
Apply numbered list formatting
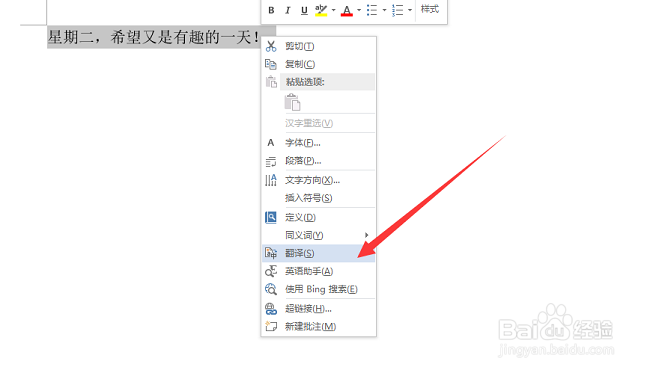coord(398,10)
